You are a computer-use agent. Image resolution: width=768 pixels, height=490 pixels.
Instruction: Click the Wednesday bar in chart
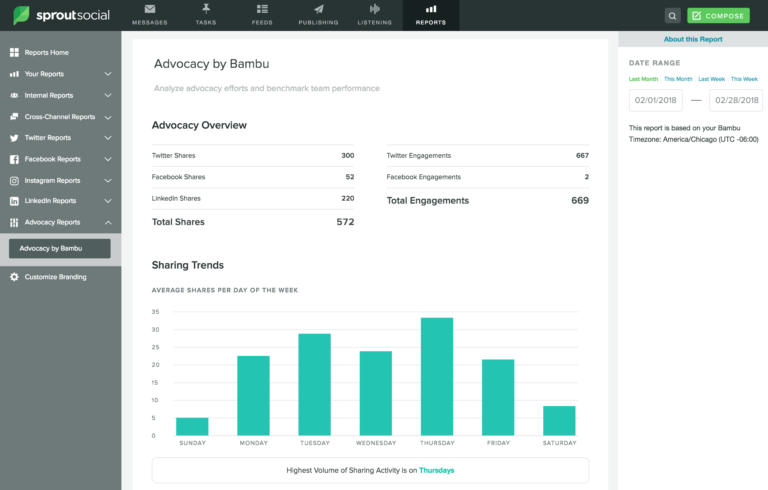pyautogui.click(x=376, y=393)
